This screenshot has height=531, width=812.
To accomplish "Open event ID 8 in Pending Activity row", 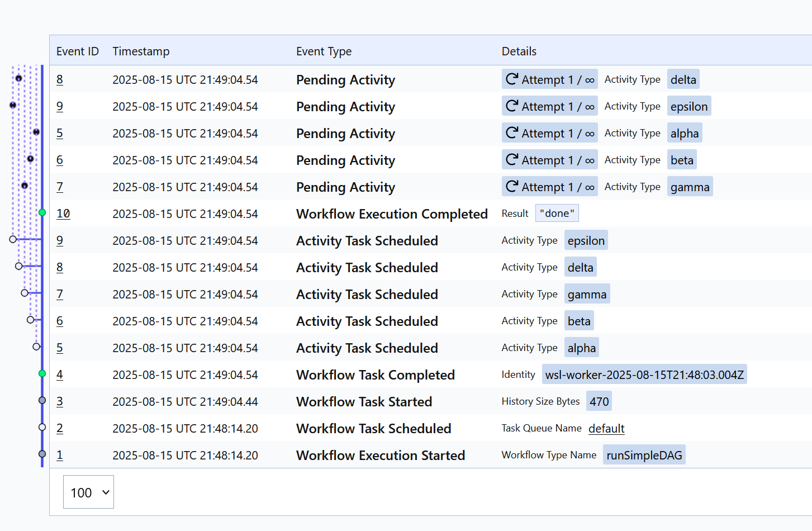I will click(60, 79).
